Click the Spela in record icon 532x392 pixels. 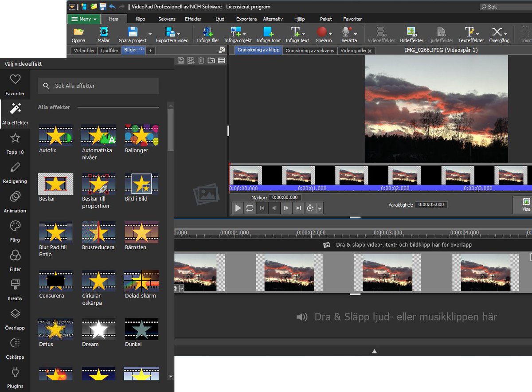pyautogui.click(x=322, y=32)
